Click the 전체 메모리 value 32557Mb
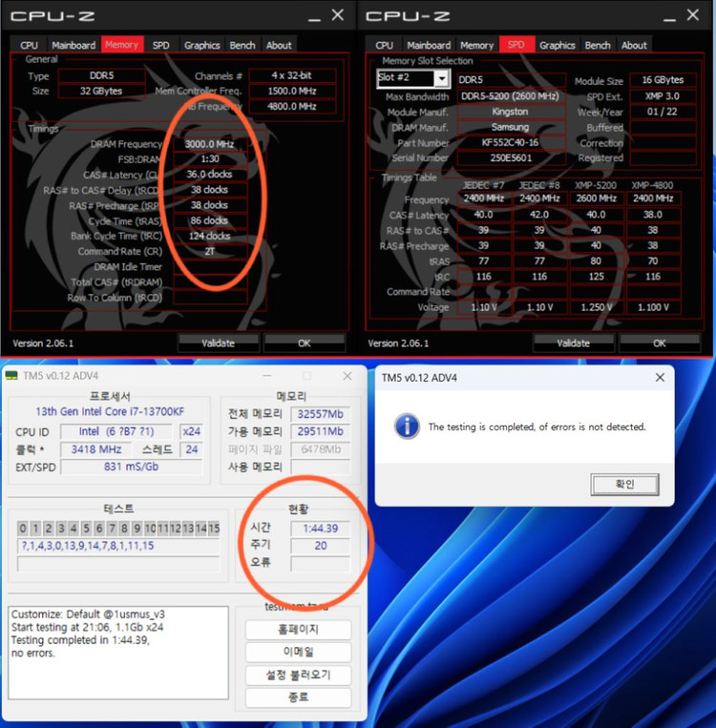Image resolution: width=716 pixels, height=728 pixels. pyautogui.click(x=320, y=414)
